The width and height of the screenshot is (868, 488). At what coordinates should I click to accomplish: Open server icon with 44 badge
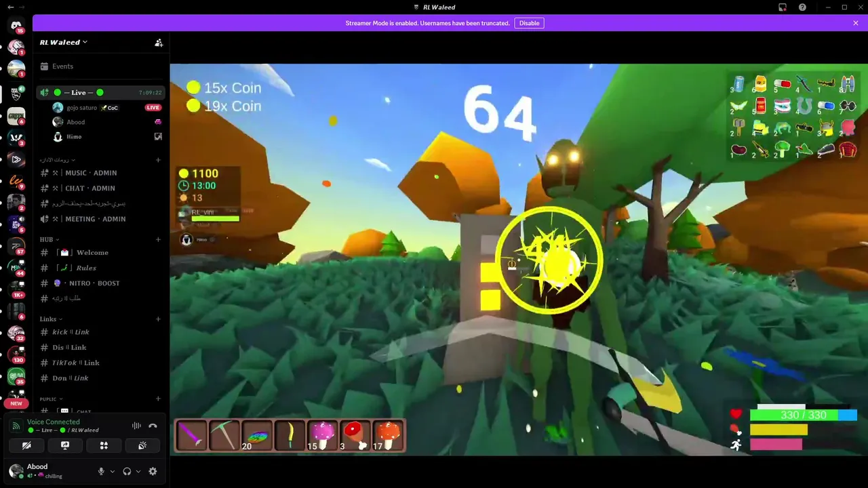coord(16,267)
